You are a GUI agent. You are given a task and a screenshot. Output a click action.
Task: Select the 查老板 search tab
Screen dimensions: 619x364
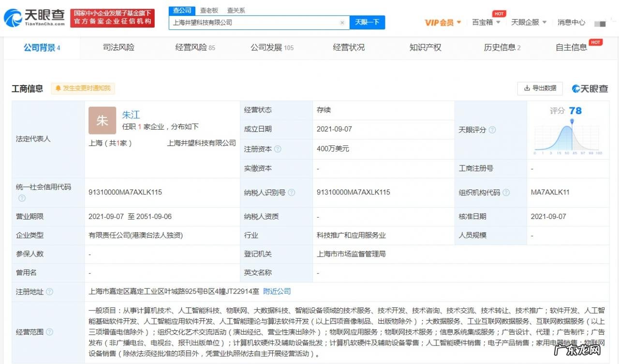click(209, 10)
